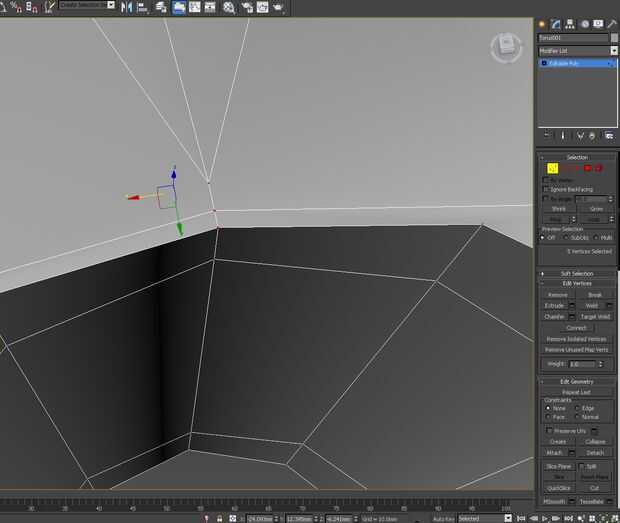
Task: Open the Curve Editor icon
Action: click(195, 7)
